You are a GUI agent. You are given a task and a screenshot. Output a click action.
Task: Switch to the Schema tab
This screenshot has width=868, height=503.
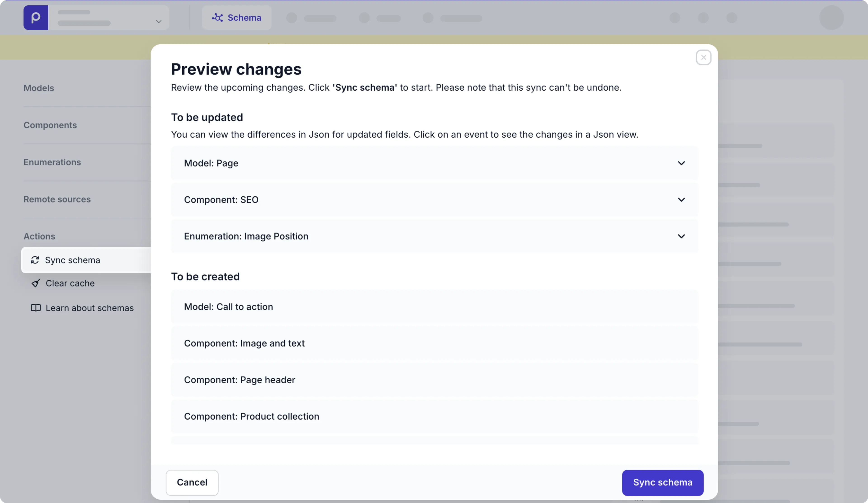coord(237,18)
